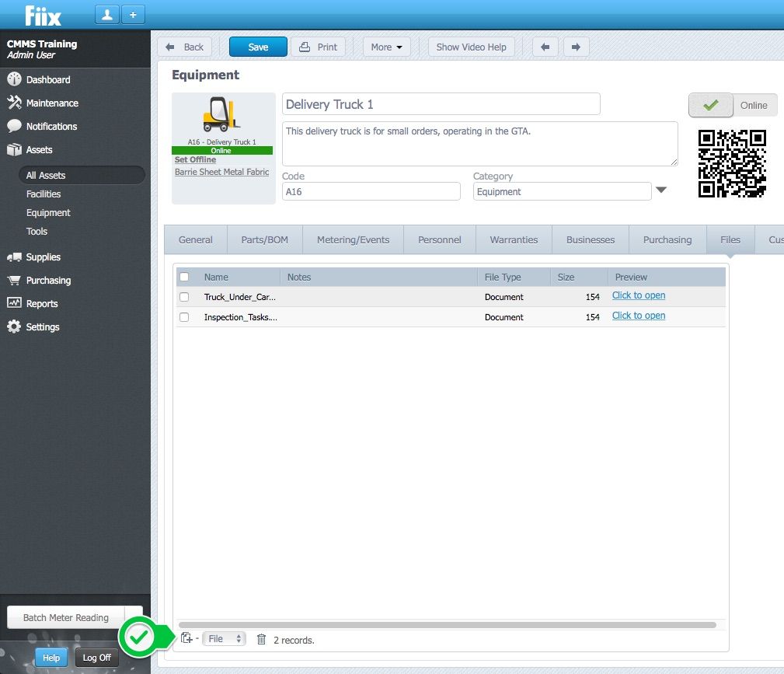
Task: Click Batch Meter Reading button
Action: pos(65,617)
